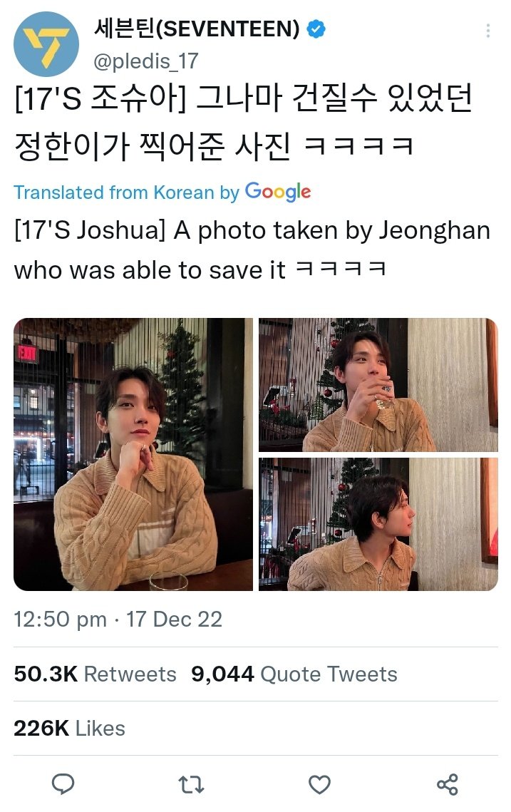Like the tweet with heart icon
511x812 pixels.
(319, 785)
